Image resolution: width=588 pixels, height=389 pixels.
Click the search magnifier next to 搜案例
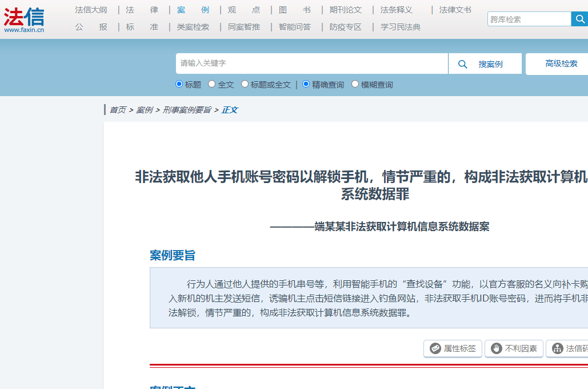pos(462,63)
